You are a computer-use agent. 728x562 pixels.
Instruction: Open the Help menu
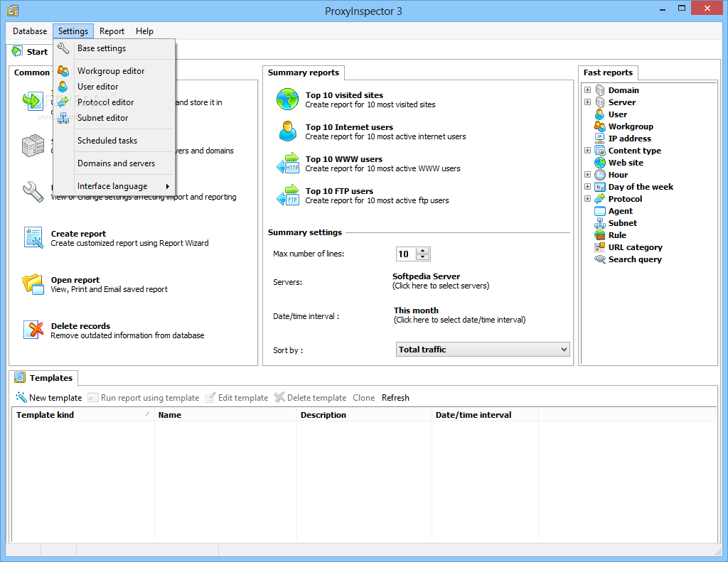[144, 31]
